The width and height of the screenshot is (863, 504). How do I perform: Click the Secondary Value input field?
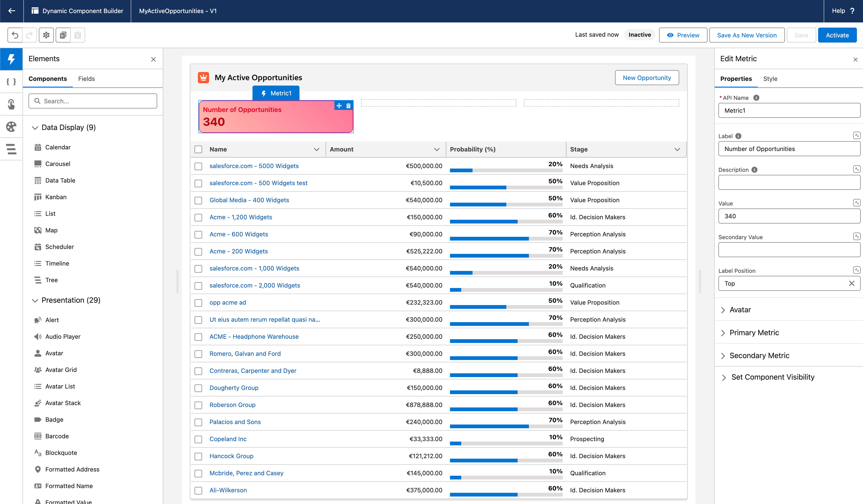(789, 250)
